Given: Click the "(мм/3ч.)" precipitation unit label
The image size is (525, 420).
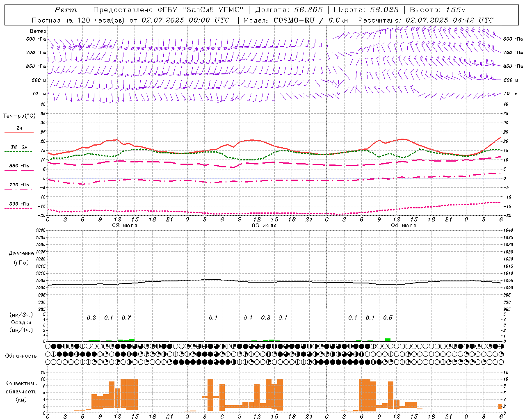Looking at the screenshot, I should (x=21, y=315).
